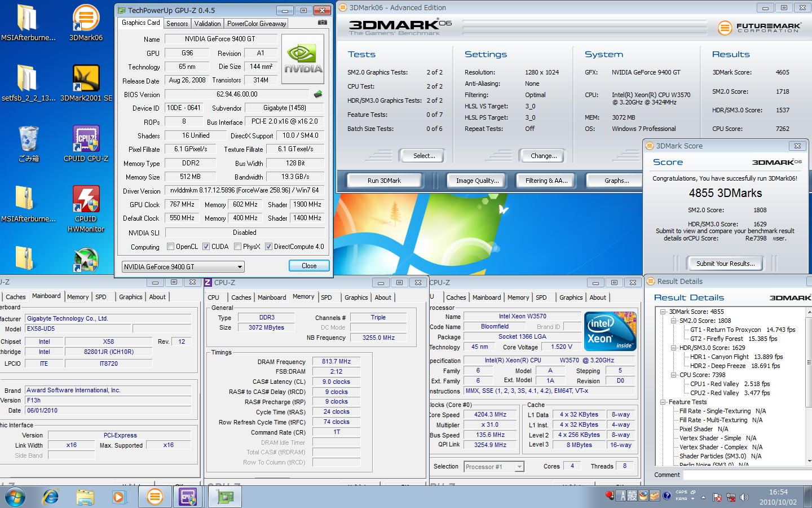
Task: Collapse the SM2.0 Score: 1808 tree node
Action: (673, 321)
